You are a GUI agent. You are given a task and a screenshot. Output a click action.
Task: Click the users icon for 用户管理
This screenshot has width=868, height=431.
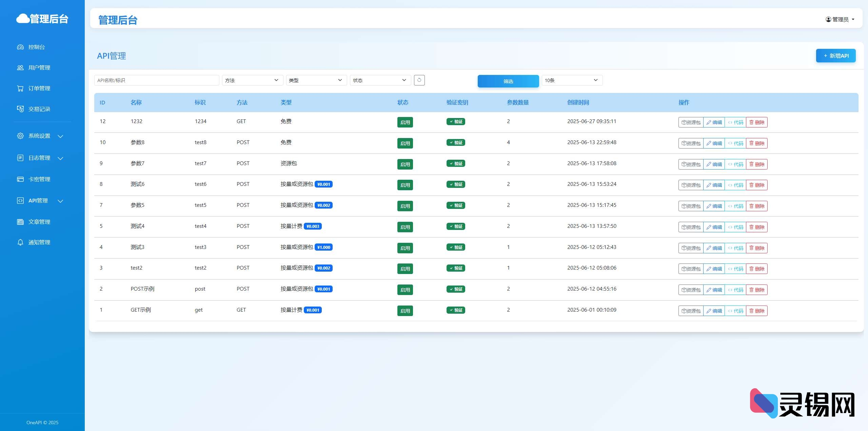[20, 68]
